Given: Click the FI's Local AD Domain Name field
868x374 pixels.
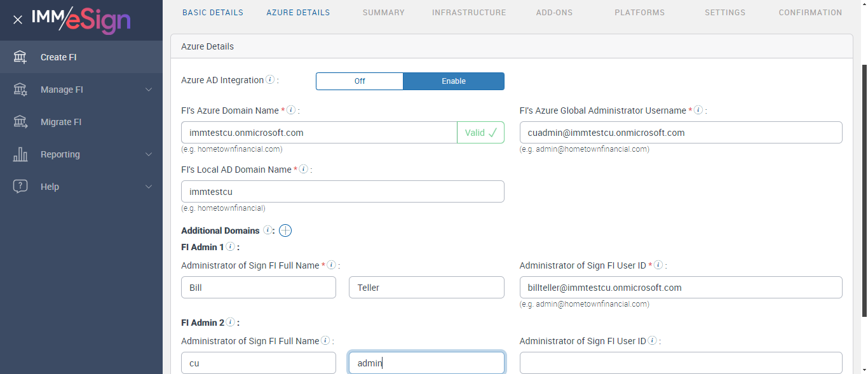Looking at the screenshot, I should coord(342,192).
